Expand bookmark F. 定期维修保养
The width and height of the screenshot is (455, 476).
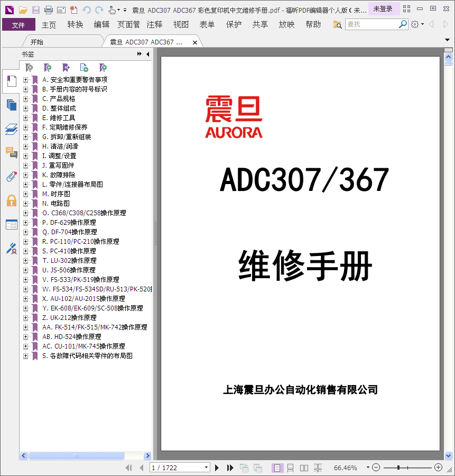point(26,127)
